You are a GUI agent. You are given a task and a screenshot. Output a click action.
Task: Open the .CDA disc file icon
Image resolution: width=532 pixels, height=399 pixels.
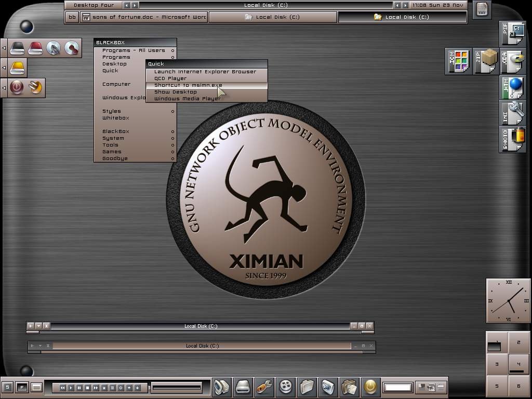click(x=513, y=61)
